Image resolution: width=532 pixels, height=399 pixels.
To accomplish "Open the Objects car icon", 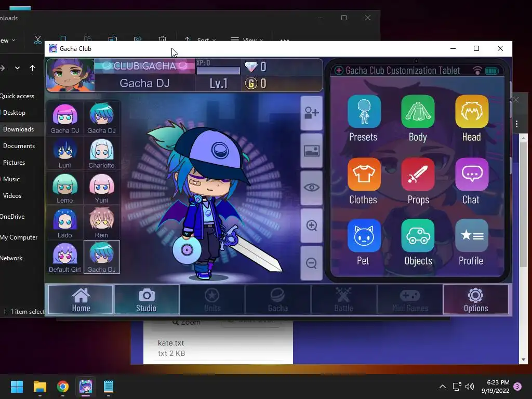I will [418, 235].
